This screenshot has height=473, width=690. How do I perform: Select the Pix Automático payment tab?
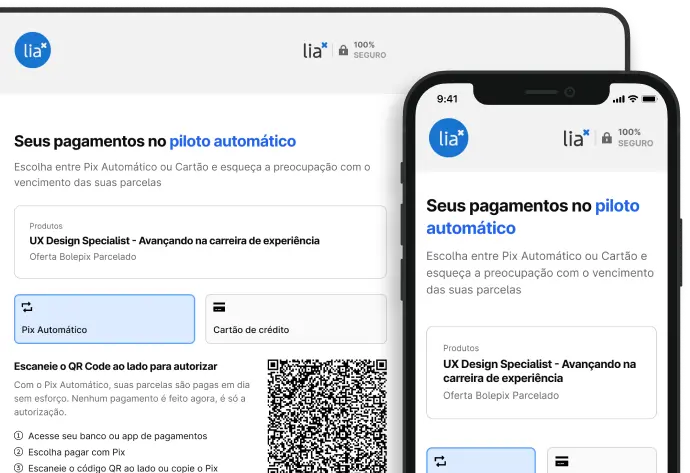click(104, 319)
